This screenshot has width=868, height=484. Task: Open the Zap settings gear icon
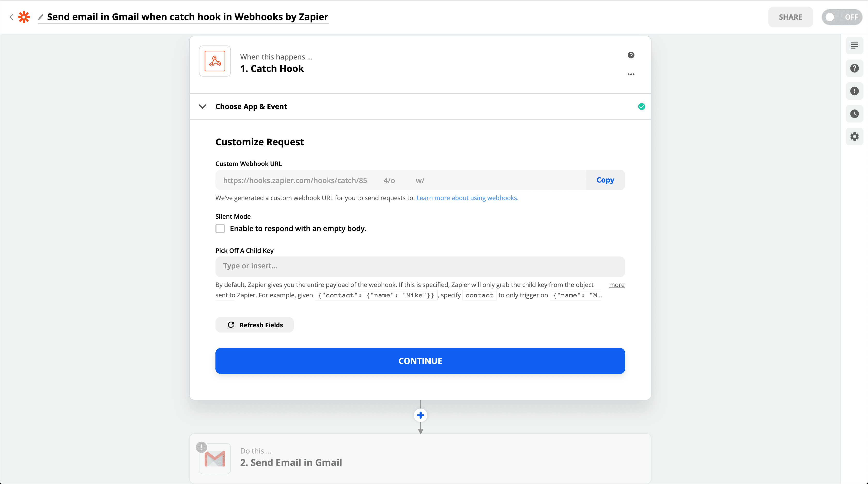click(854, 137)
